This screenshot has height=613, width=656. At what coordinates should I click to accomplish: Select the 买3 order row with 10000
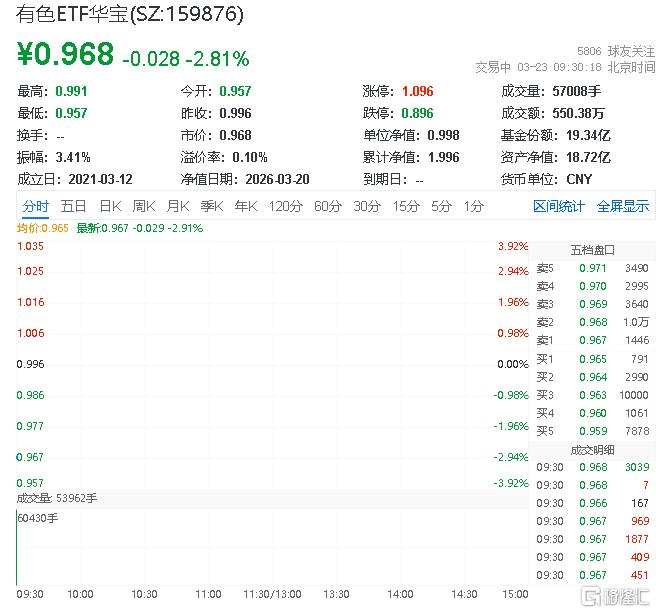pos(592,395)
